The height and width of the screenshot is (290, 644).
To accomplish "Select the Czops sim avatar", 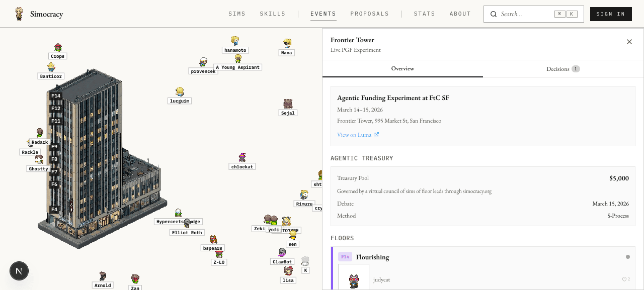I will click(58, 48).
